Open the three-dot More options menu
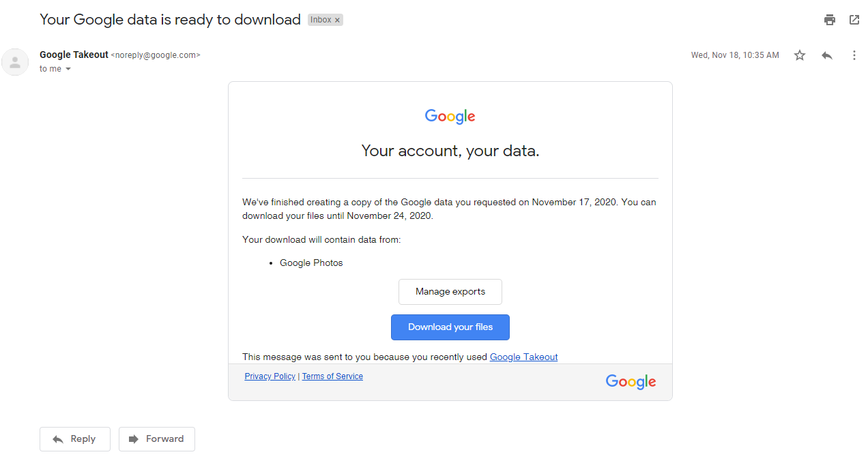This screenshot has height=461, width=868. [854, 55]
